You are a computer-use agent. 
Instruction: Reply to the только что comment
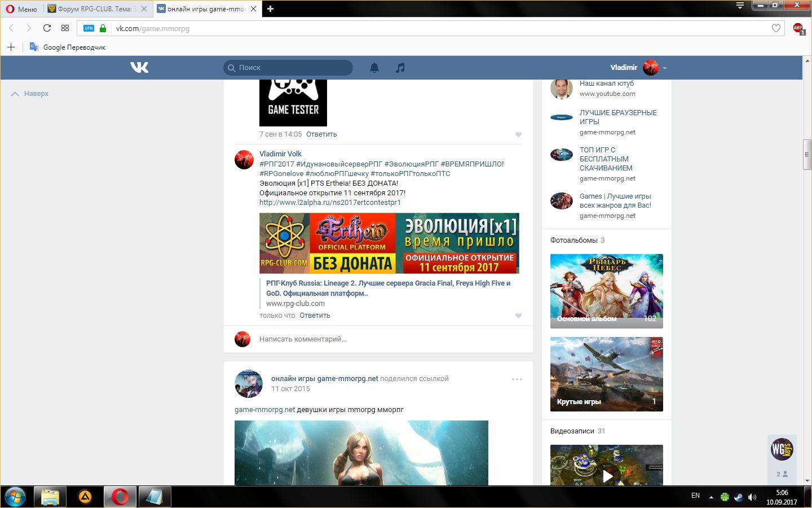(x=315, y=316)
